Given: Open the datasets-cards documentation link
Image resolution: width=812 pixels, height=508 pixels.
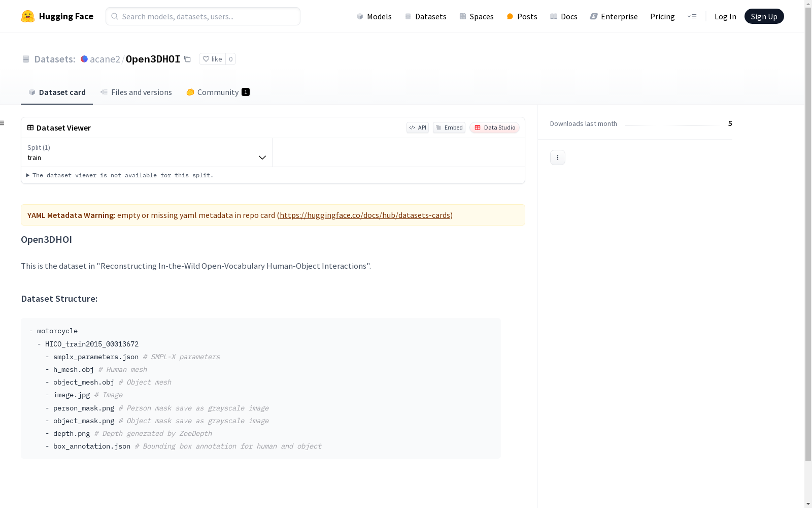Looking at the screenshot, I should tap(365, 215).
